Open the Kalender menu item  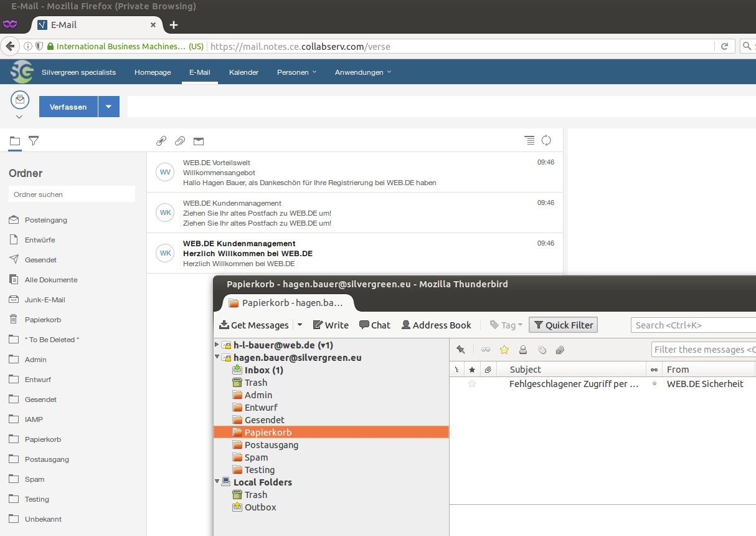(243, 72)
